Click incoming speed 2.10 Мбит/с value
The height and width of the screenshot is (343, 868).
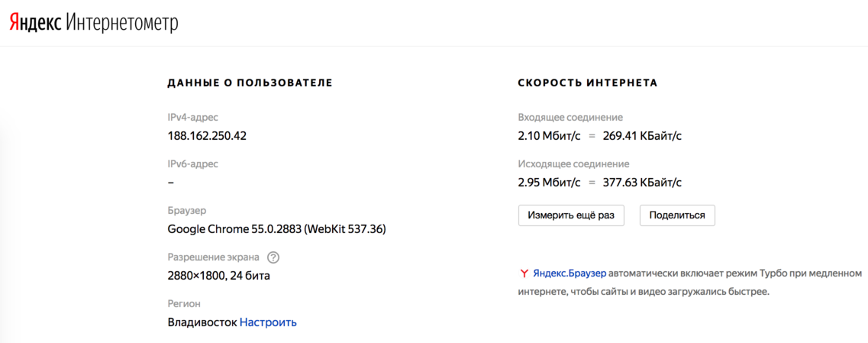549,136
